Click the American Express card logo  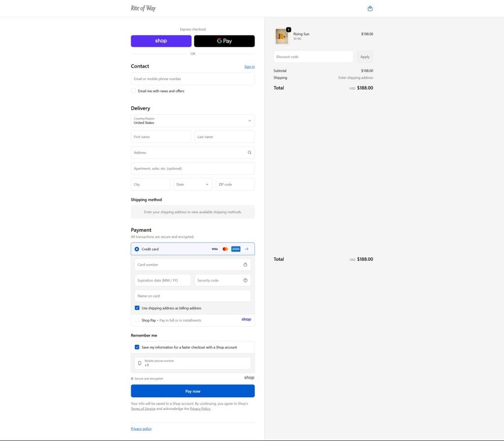click(x=236, y=249)
